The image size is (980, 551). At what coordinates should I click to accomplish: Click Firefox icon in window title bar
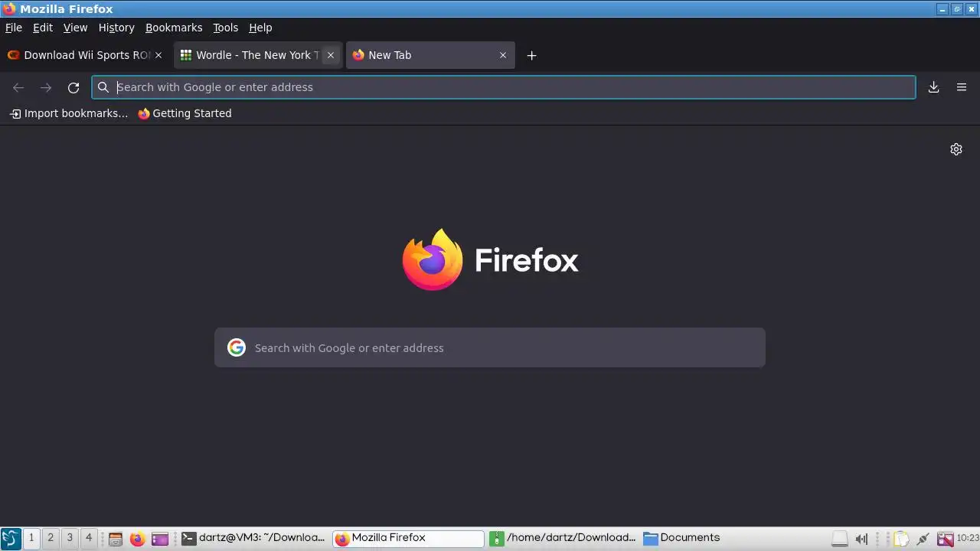tap(9, 9)
